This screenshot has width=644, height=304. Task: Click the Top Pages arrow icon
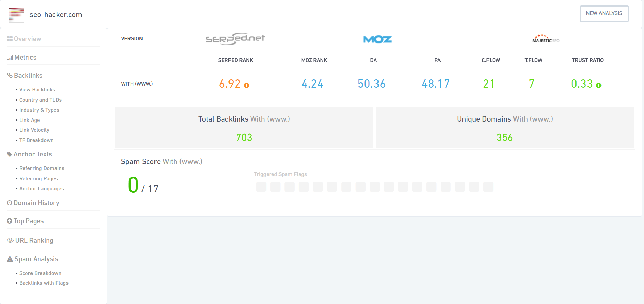10,221
